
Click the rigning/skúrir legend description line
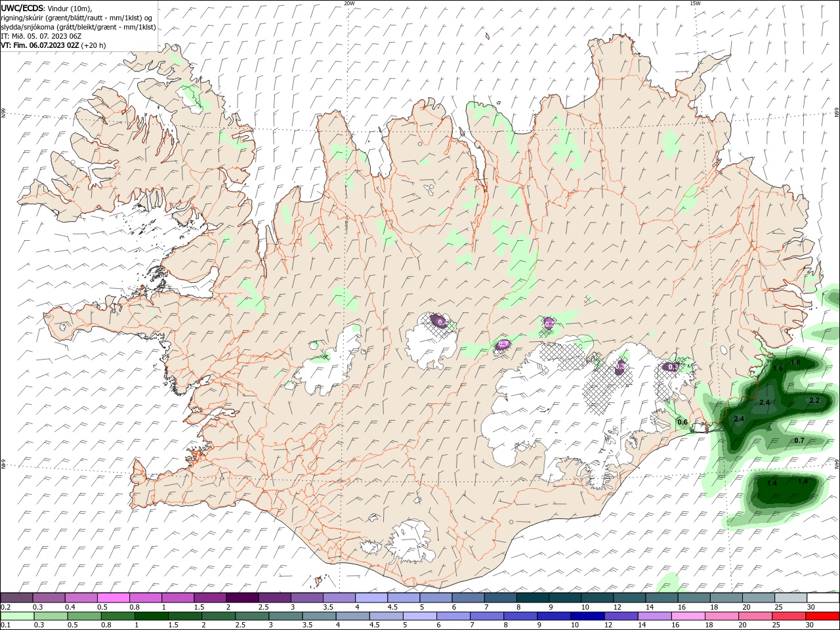point(77,17)
